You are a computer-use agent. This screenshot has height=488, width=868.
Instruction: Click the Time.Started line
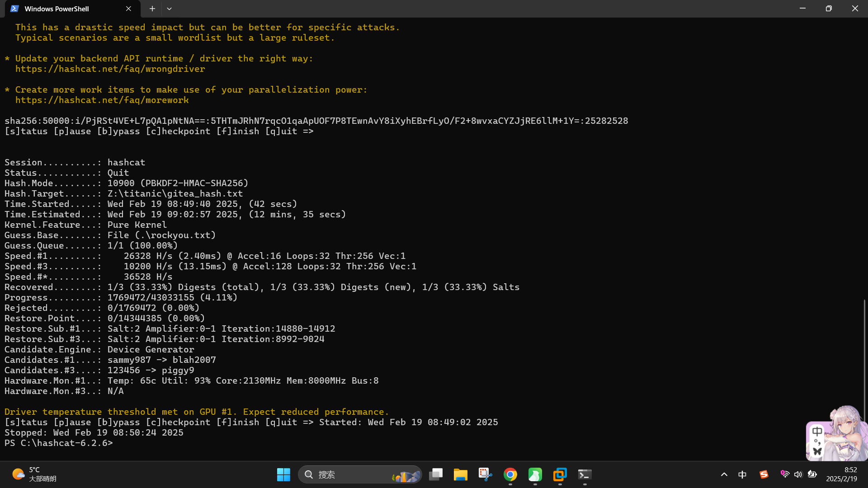(x=151, y=204)
